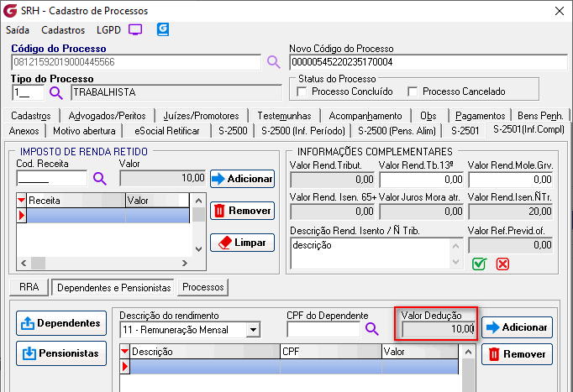Switch to the S-2500 (Pens. Alim) tab
The width and height of the screenshot is (573, 392).
(397, 130)
